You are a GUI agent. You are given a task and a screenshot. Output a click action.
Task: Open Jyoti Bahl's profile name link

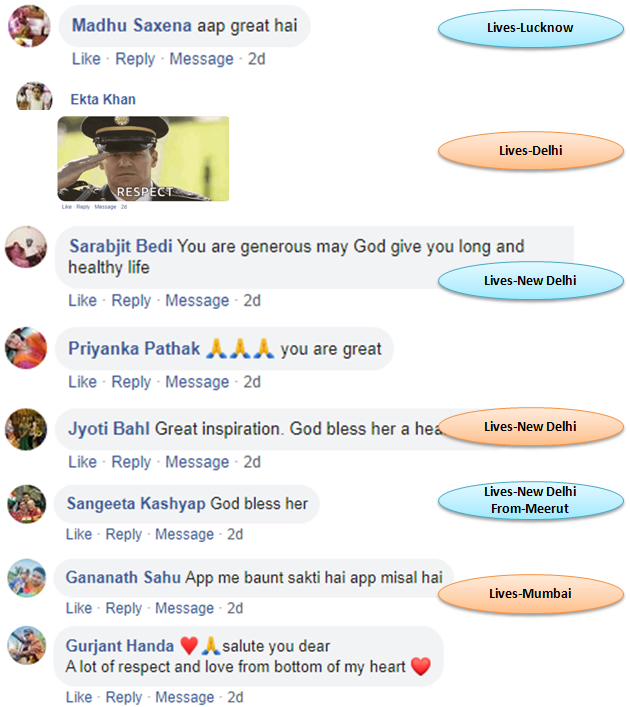click(109, 429)
